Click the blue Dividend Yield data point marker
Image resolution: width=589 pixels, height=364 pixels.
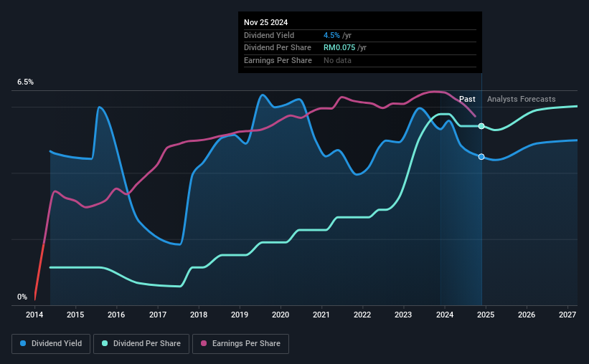pos(481,156)
